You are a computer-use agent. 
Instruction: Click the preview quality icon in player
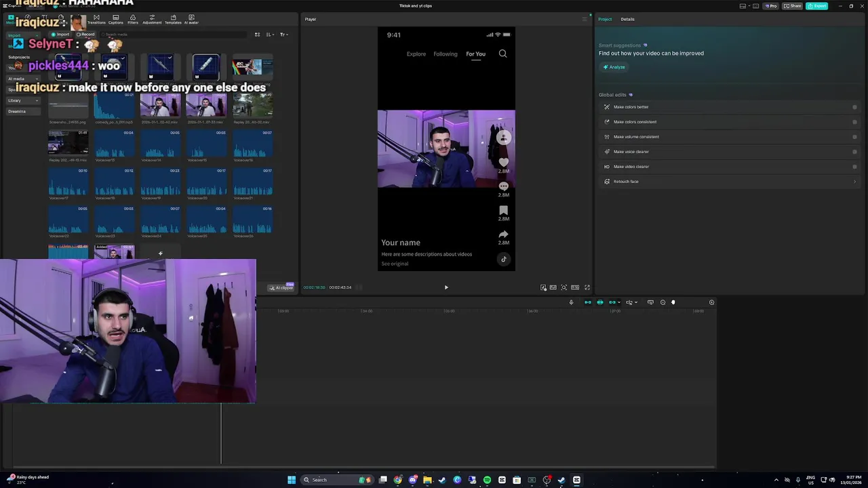pyautogui.click(x=553, y=287)
